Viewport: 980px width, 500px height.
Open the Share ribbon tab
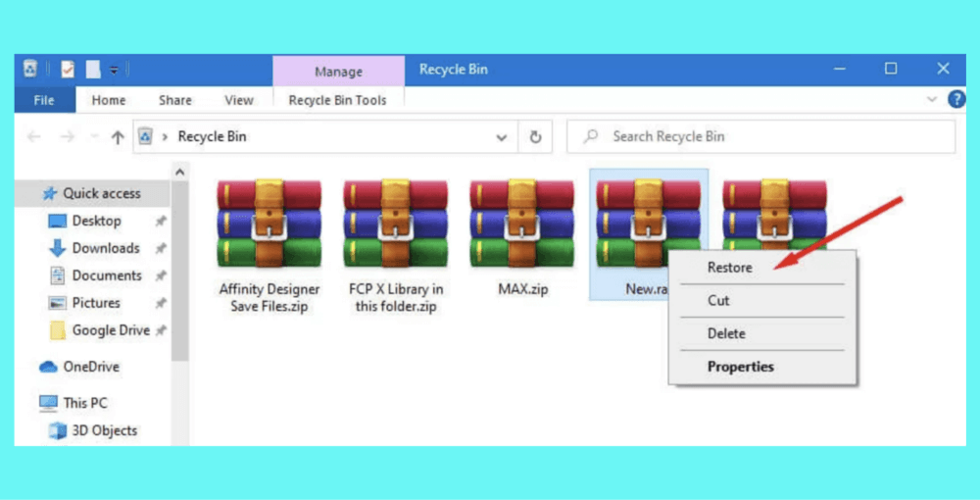coord(175,100)
